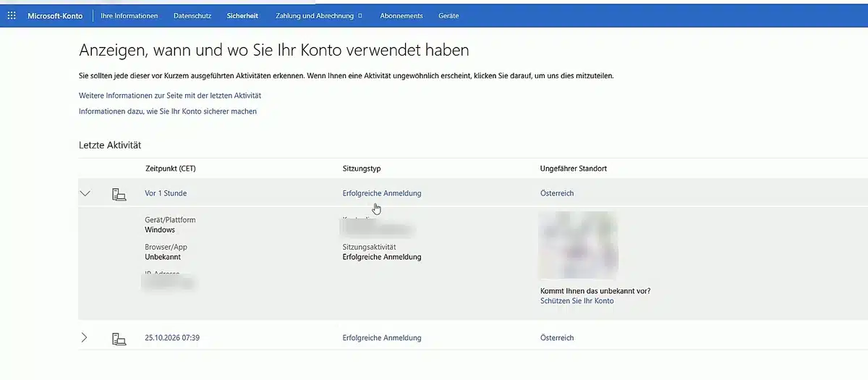Click Österreich in the 25.10.2026 row
This screenshot has width=868, height=380.
[x=557, y=338]
